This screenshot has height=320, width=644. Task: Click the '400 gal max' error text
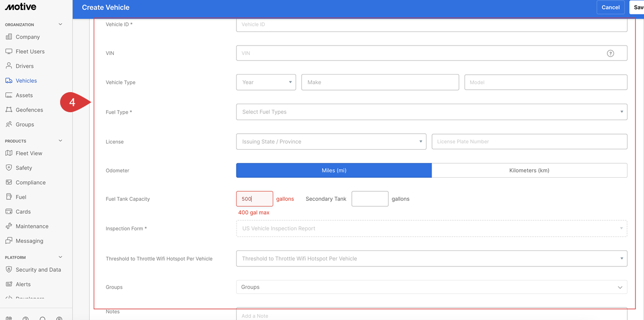coord(254,212)
